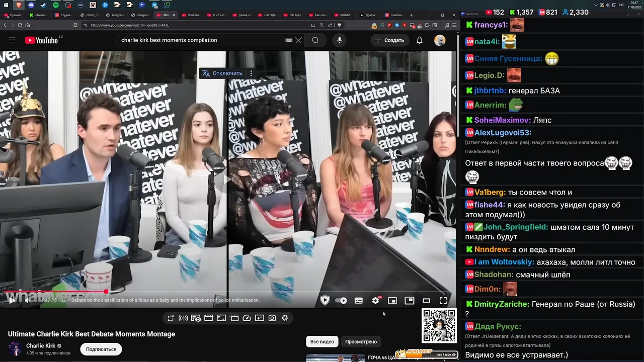
Task: Clear the search query with X
Action: point(298,40)
